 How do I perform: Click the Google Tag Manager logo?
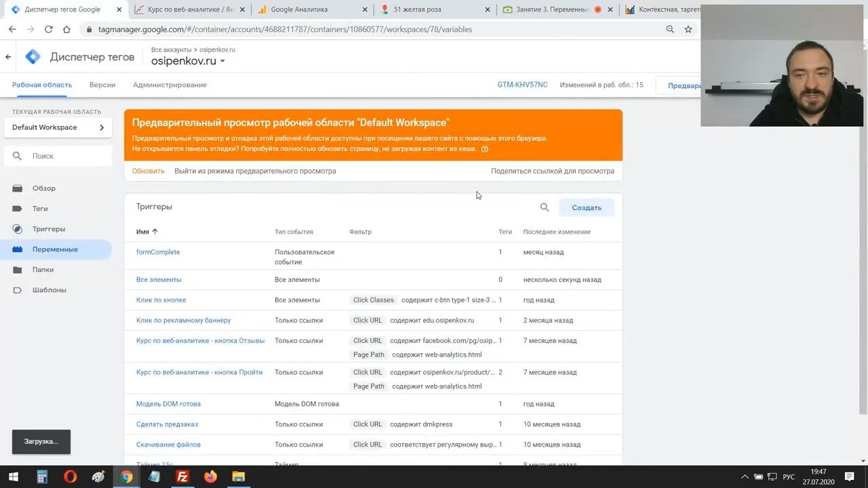point(33,57)
